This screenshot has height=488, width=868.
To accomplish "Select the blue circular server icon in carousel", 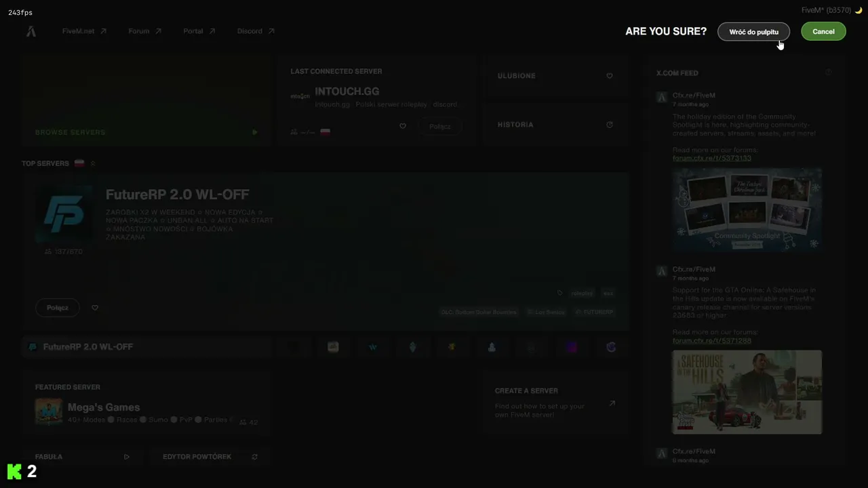I will click(x=611, y=347).
